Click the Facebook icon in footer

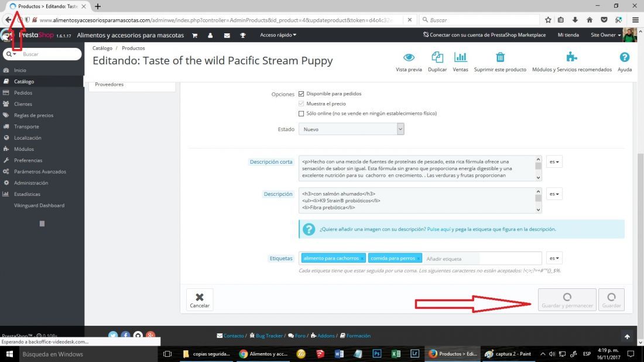(125, 336)
